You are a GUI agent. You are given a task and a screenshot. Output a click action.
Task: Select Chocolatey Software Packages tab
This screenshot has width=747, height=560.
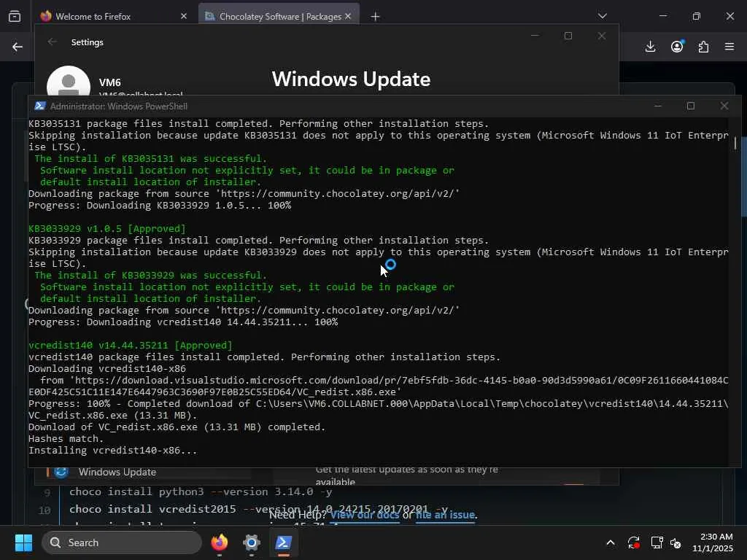[279, 17]
